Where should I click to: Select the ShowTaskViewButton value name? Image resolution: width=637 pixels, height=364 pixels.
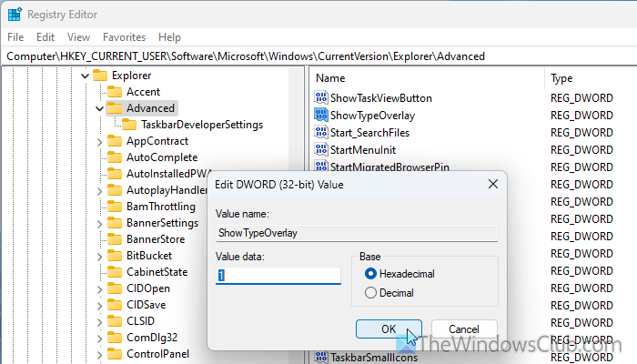[x=380, y=98]
